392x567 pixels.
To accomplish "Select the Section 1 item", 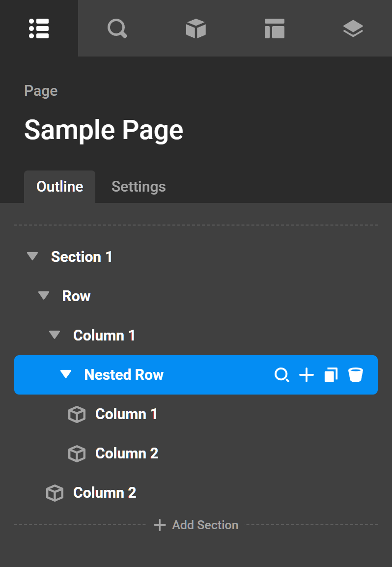I will pyautogui.click(x=82, y=256).
